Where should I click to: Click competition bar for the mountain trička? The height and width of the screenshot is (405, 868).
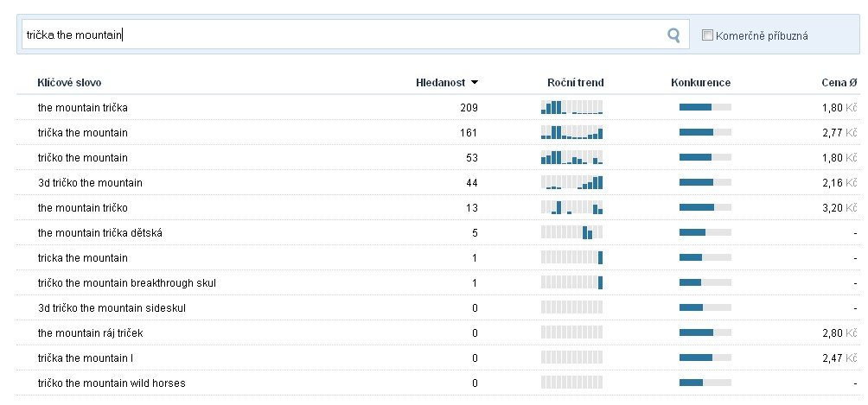pos(705,107)
